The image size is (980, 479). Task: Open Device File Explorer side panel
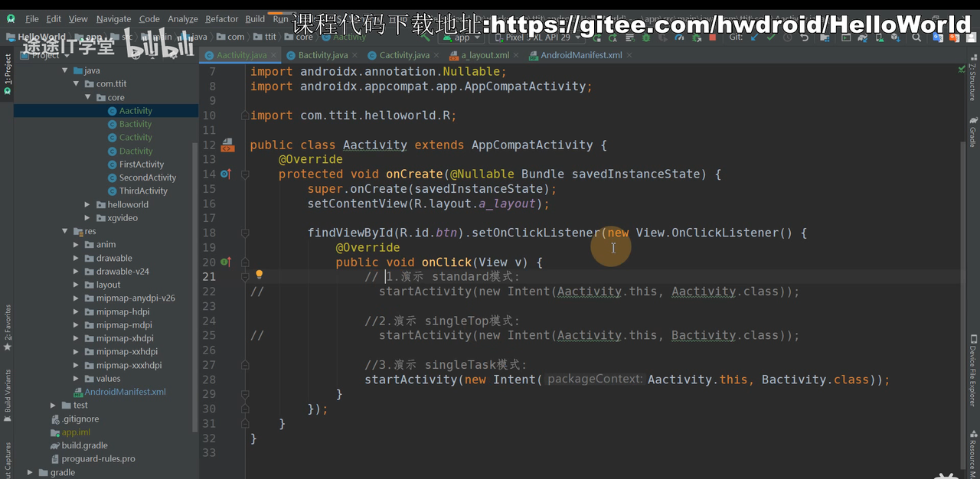point(972,366)
